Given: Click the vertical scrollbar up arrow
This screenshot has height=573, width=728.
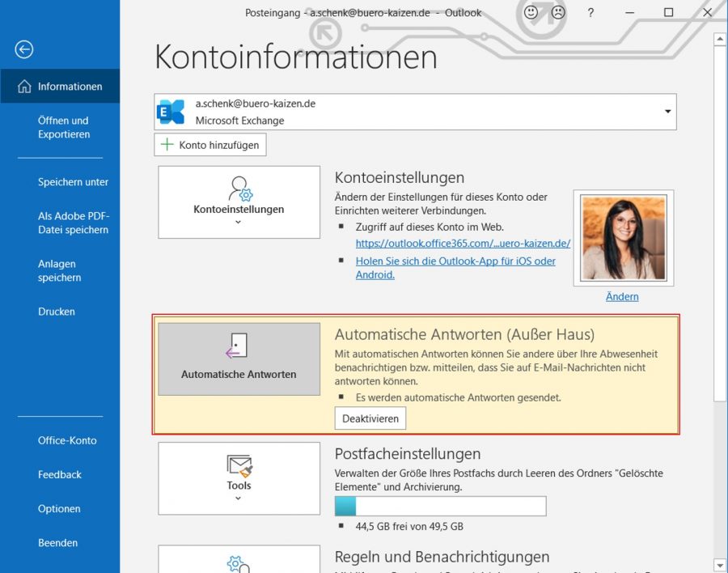Looking at the screenshot, I should click(720, 39).
